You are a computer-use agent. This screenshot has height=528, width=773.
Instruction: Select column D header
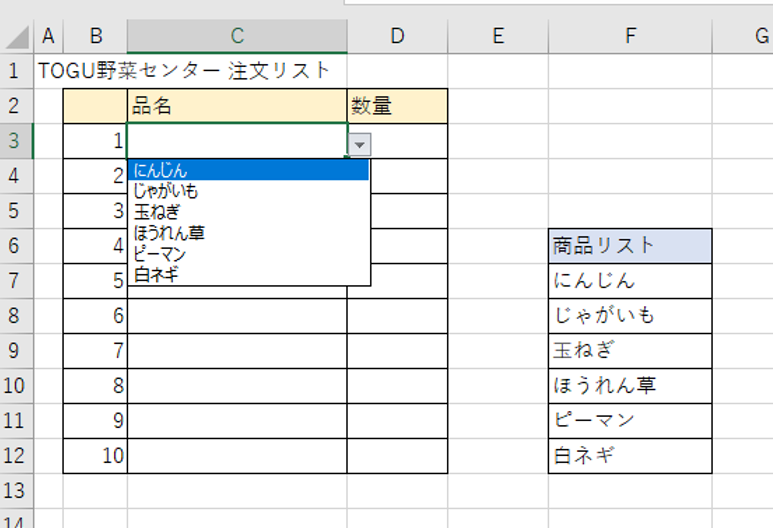pos(397,36)
